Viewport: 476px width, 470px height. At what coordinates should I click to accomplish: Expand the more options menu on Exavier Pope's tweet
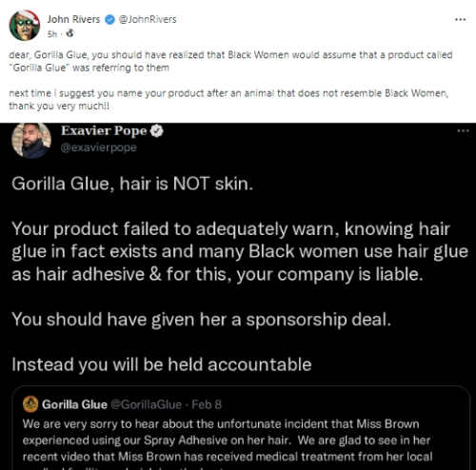click(463, 130)
